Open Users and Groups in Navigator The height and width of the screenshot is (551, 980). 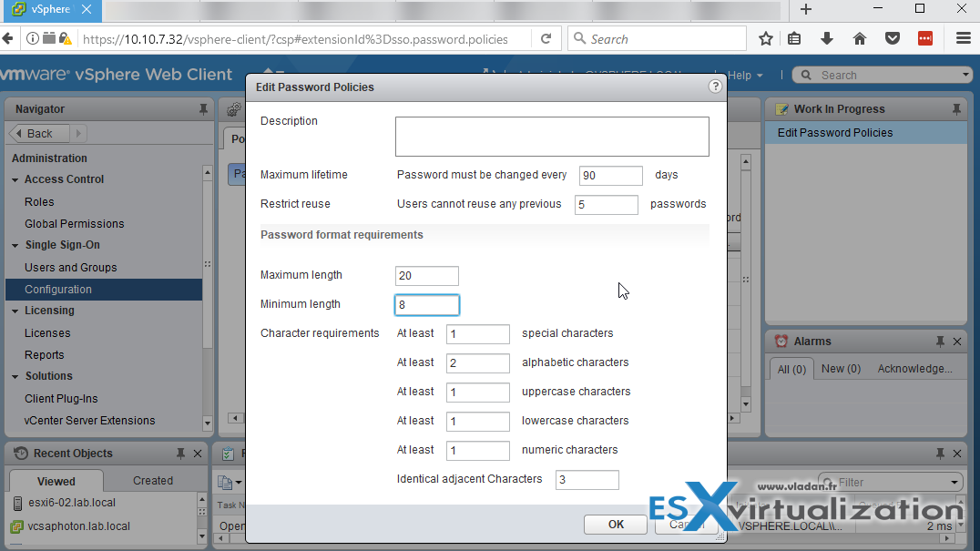[71, 268]
